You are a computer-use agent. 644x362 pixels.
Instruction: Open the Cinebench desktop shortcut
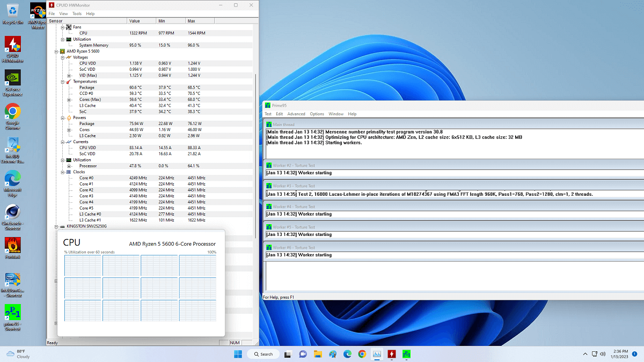(13, 218)
